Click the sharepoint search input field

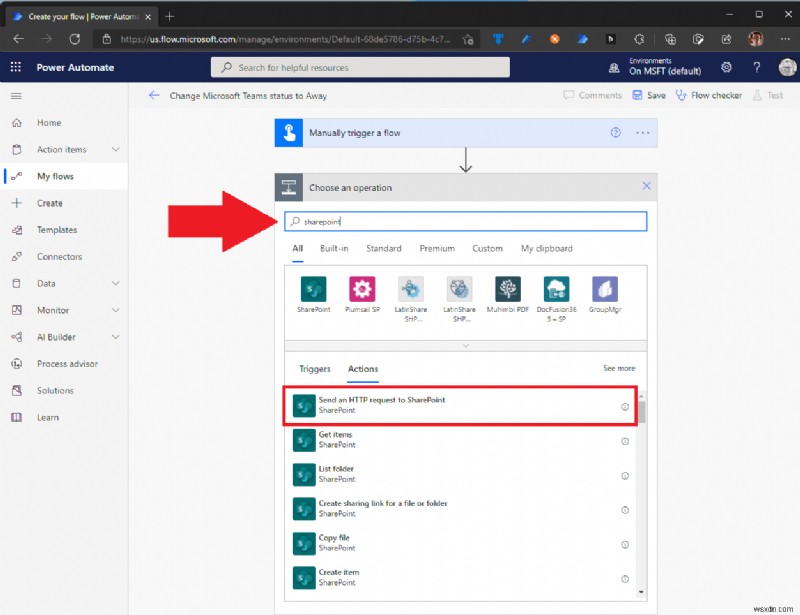pyautogui.click(x=459, y=221)
